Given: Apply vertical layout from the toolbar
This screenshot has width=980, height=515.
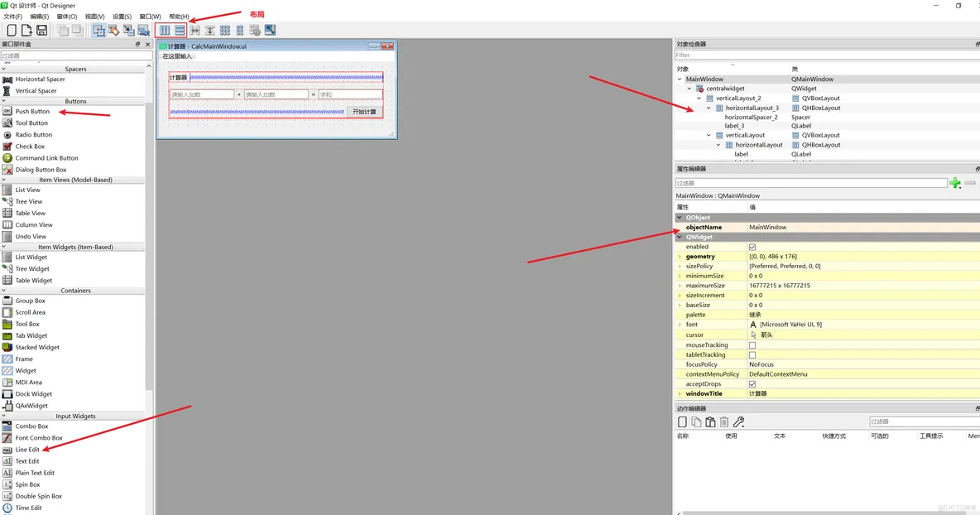Looking at the screenshot, I should tap(180, 31).
